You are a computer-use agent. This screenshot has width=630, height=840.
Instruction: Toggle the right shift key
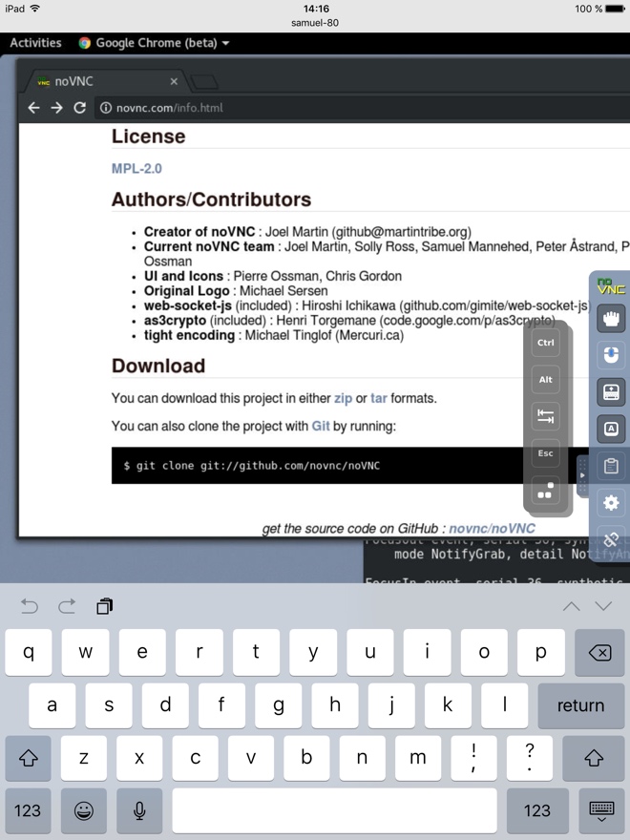594,758
